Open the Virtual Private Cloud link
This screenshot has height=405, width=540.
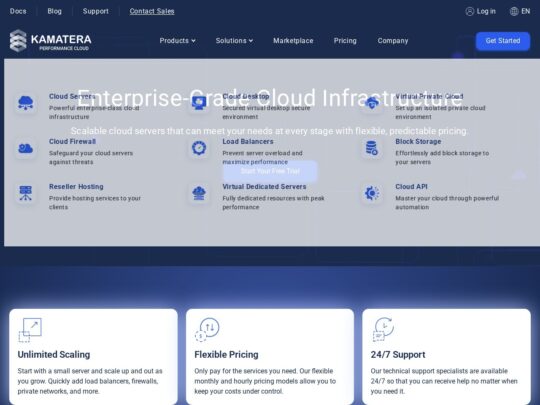click(429, 96)
